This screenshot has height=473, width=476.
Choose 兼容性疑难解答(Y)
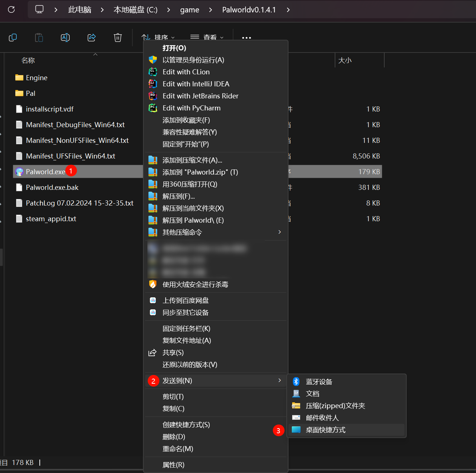(215, 132)
